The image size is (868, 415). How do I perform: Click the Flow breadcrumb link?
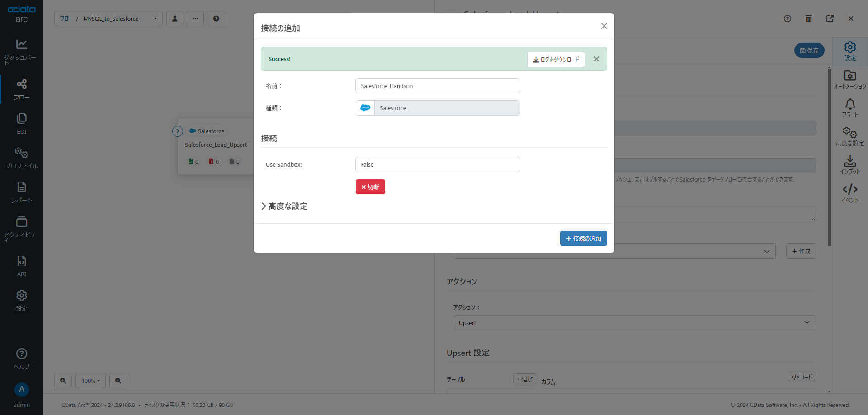(x=66, y=19)
